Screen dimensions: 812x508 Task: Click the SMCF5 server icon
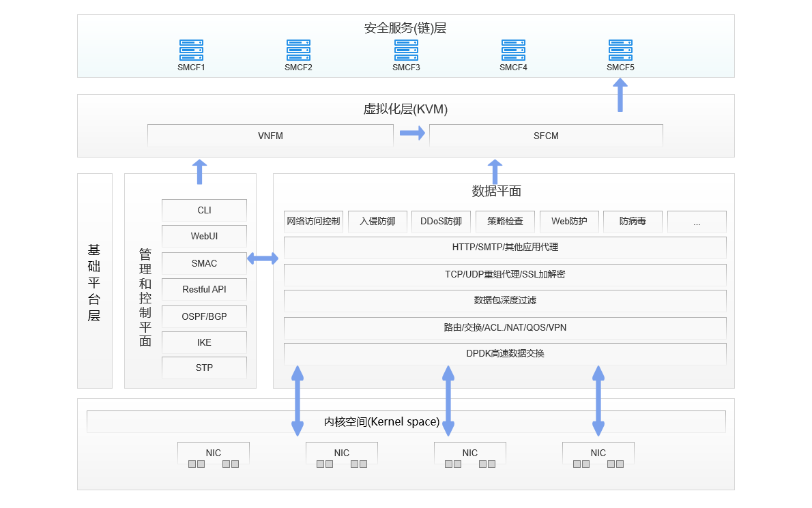620,50
